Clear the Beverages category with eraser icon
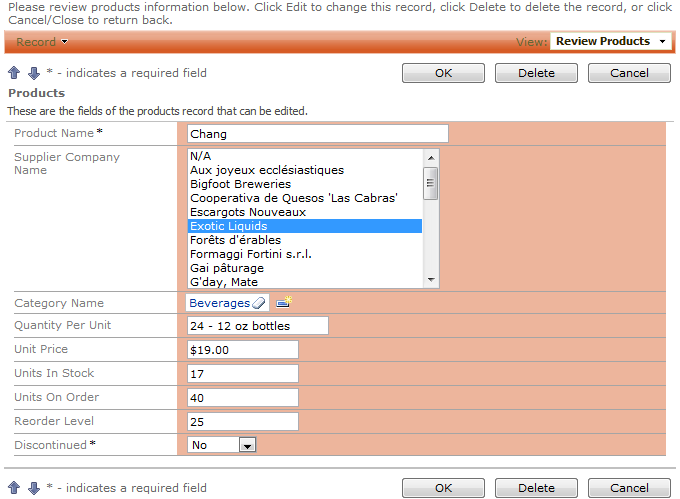The width and height of the screenshot is (680, 499). (259, 303)
